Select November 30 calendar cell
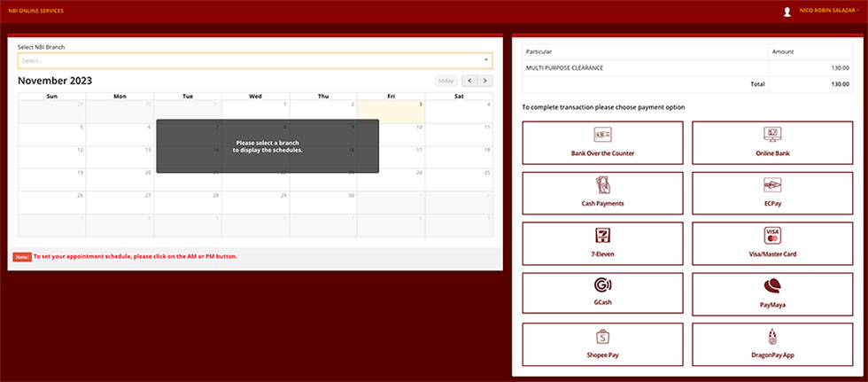The height and width of the screenshot is (382, 868). pos(323,203)
